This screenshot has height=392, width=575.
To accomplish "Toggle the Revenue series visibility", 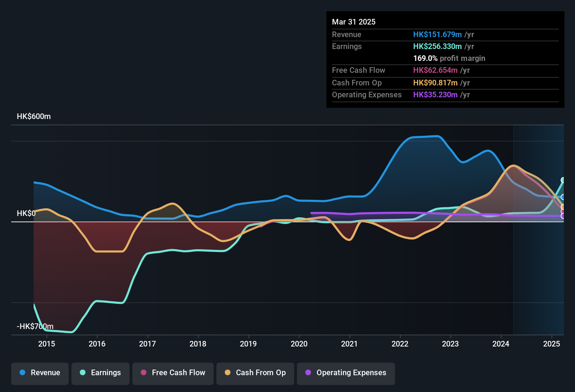I will pyautogui.click(x=40, y=373).
